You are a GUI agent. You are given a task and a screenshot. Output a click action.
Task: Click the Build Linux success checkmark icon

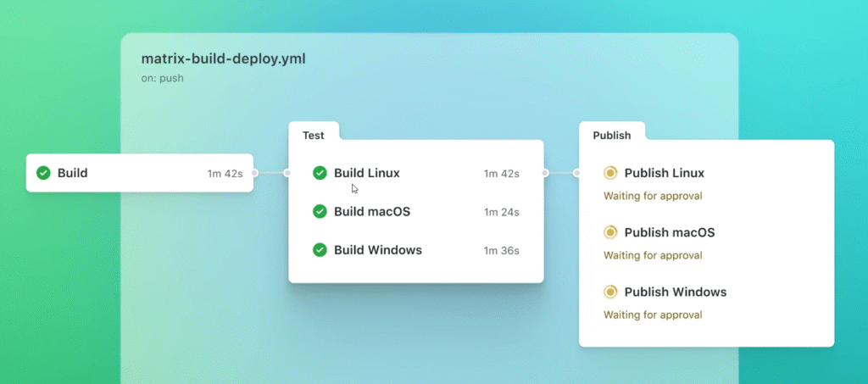coord(320,173)
